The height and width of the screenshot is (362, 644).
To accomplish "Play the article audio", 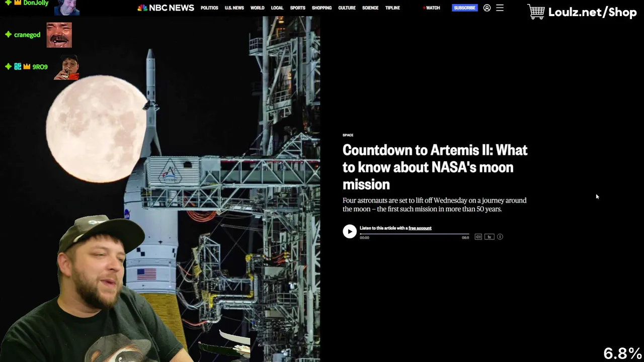I will pyautogui.click(x=350, y=231).
